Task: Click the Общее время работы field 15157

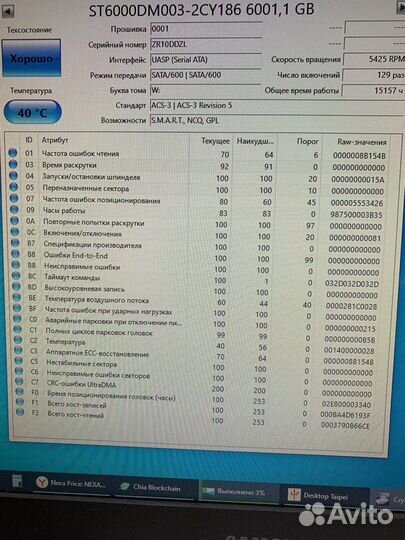Action: point(373,91)
